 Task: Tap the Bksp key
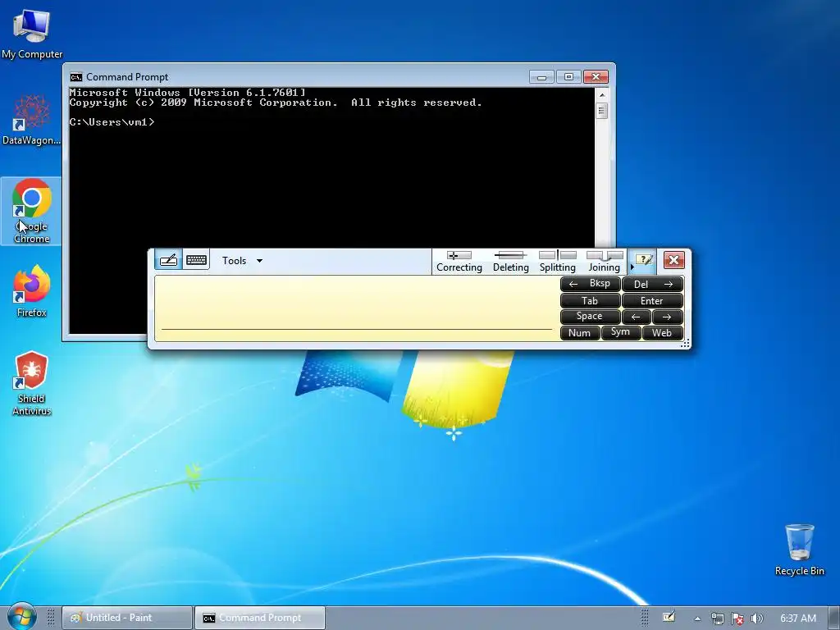[x=591, y=284]
